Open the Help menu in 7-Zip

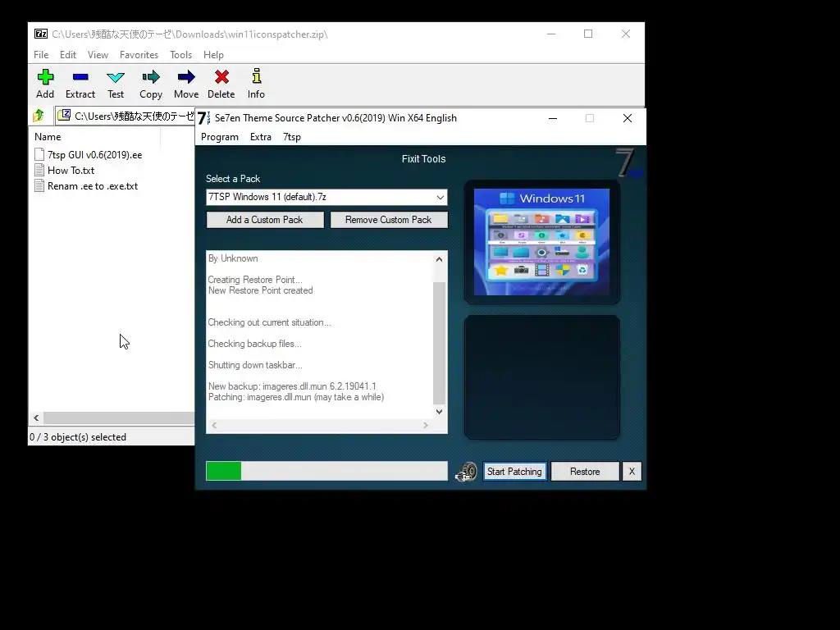tap(213, 55)
